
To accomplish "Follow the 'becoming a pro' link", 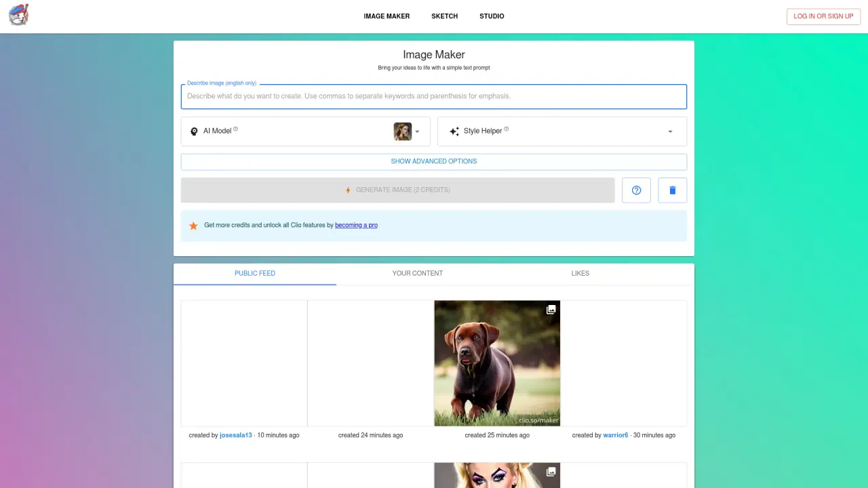I will 356,225.
